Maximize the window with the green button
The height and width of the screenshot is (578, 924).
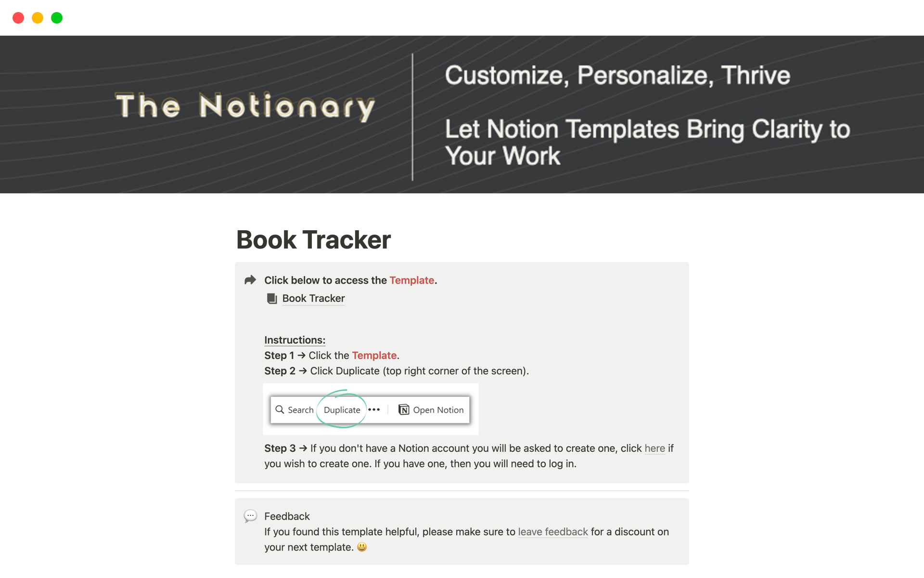tap(57, 18)
